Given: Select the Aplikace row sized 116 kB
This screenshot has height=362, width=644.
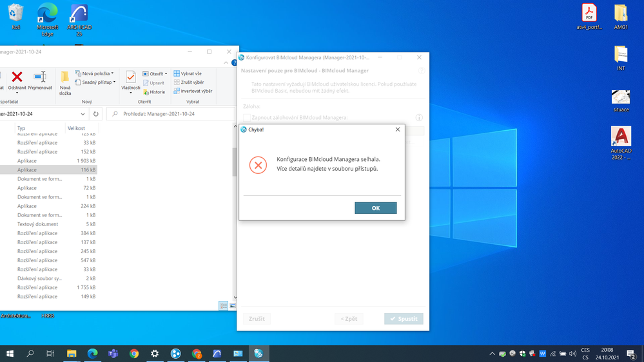Looking at the screenshot, I should point(48,170).
